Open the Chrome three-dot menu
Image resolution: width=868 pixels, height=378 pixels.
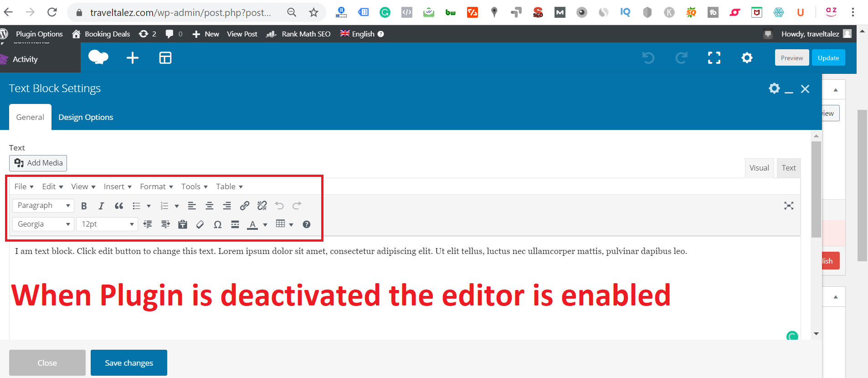[x=853, y=12]
